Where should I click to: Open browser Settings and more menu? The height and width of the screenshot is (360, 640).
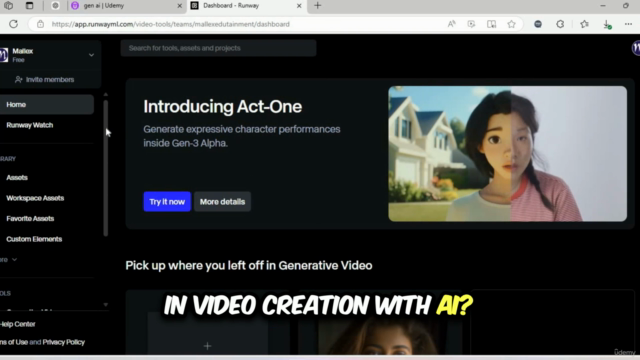coord(628,24)
